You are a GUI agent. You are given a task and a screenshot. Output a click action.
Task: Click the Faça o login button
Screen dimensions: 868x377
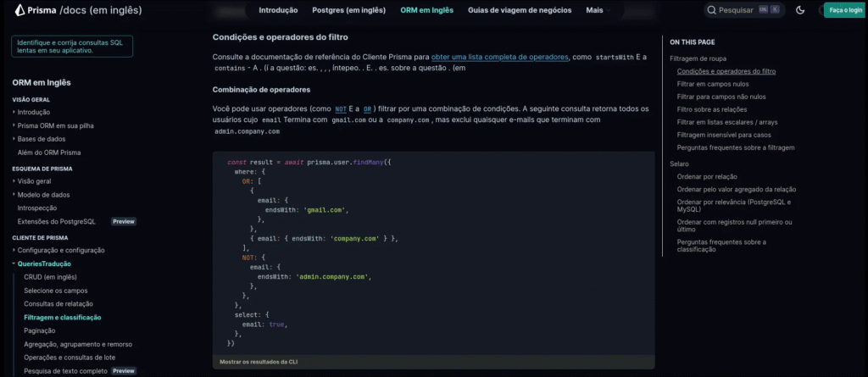(844, 10)
